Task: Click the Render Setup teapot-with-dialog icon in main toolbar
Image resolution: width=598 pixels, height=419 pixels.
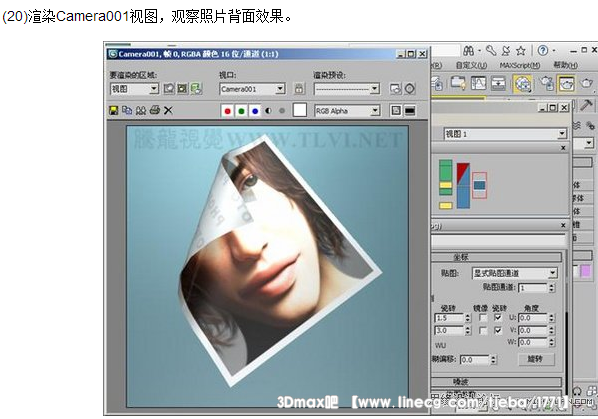Action: click(547, 83)
